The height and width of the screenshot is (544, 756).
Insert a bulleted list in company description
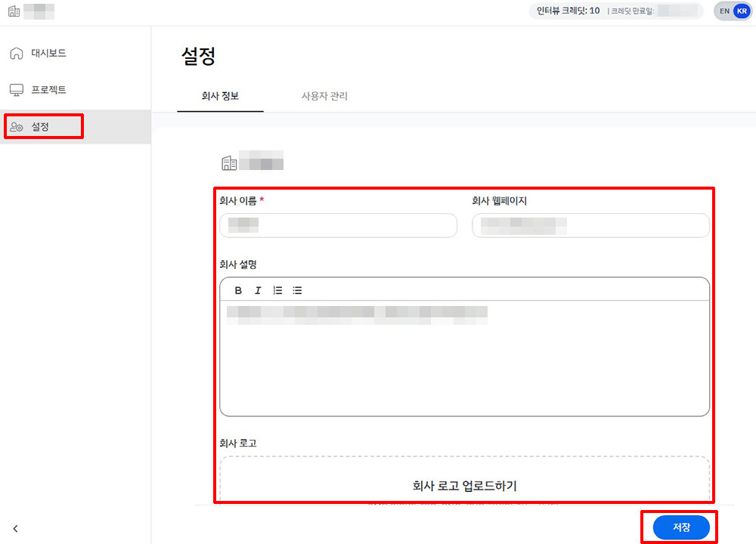(x=297, y=289)
